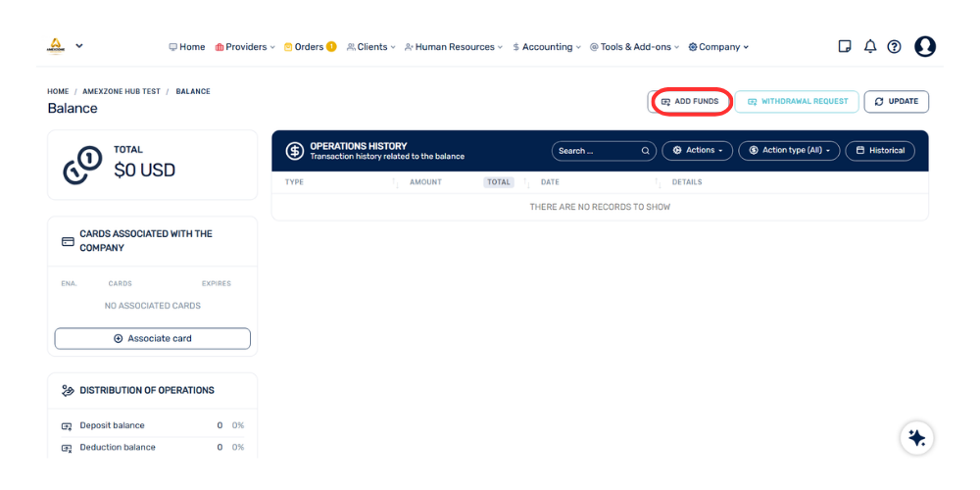Click the Associate card button

point(153,338)
